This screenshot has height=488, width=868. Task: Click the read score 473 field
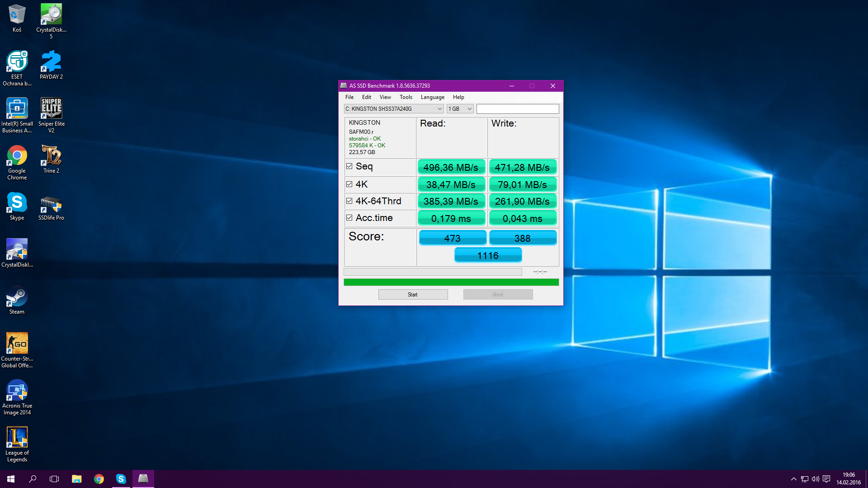coord(453,238)
